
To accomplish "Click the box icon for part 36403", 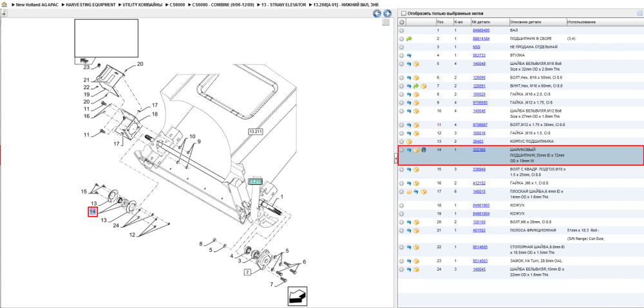I will 409,141.
